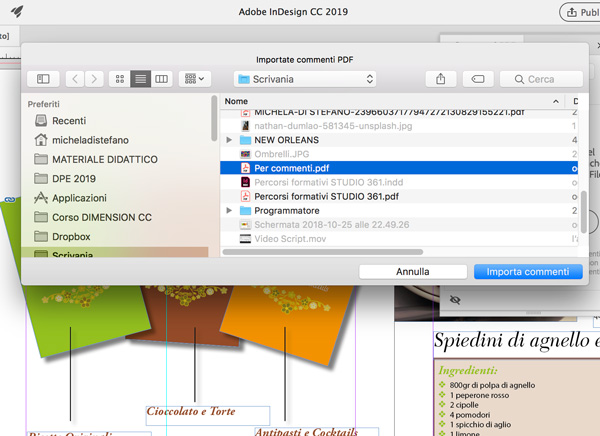The image size is (600, 436).
Task: Select the NEW ORLEANS folder row
Action: pyautogui.click(x=399, y=140)
